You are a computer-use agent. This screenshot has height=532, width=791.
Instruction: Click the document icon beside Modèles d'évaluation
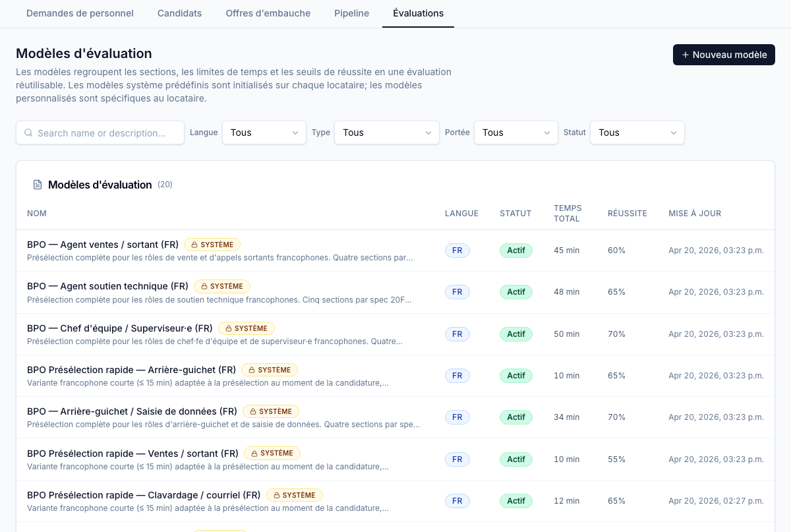[38, 185]
